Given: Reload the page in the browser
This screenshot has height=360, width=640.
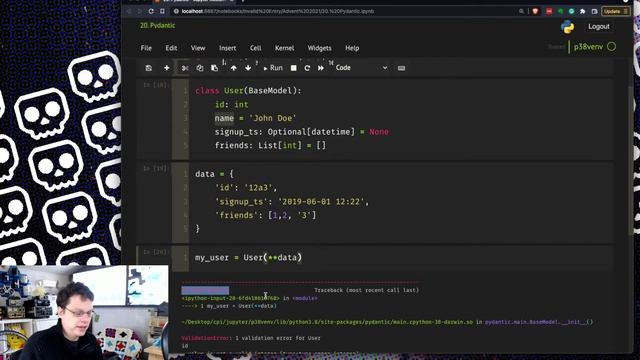Looking at the screenshot, I should [151, 11].
